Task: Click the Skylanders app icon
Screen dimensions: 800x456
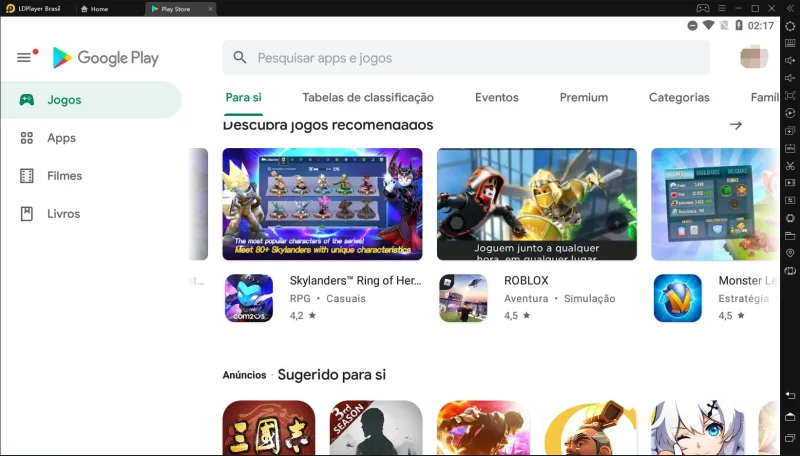Action: 249,298
